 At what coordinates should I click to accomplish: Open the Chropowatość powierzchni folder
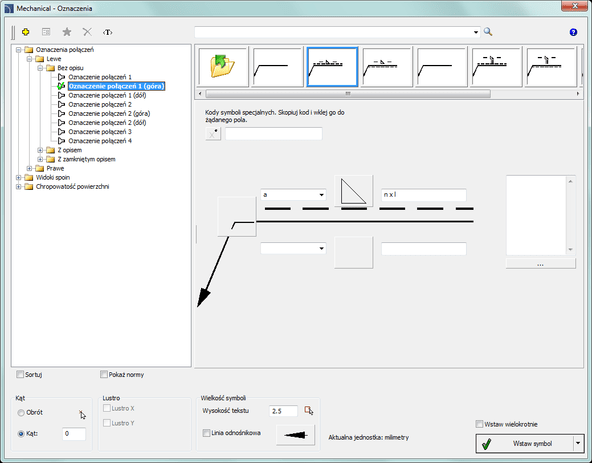click(72, 187)
